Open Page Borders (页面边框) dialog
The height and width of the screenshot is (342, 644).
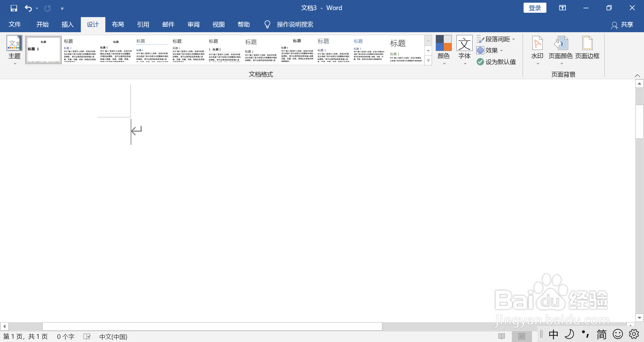pos(587,48)
